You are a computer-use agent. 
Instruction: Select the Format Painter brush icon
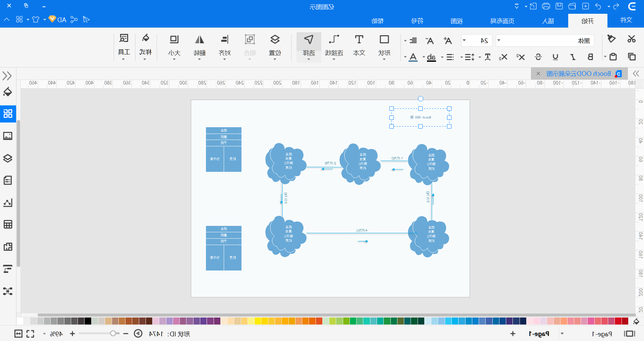tap(611, 39)
